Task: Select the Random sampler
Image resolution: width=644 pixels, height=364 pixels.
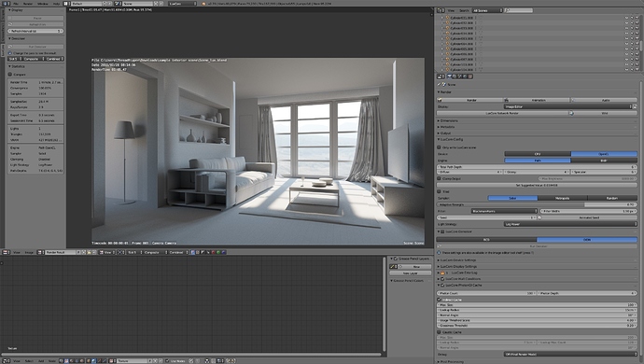Action: click(612, 198)
